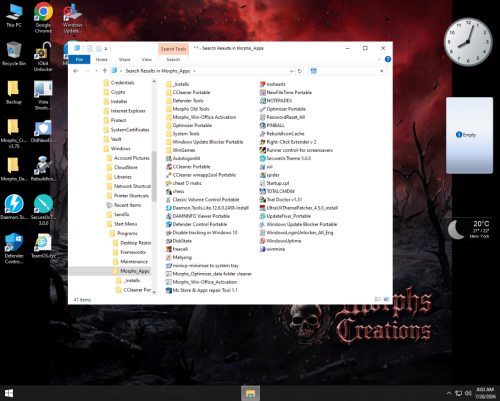Switch to large icons view toggle
Screen dimensions: 500x401
point(386,299)
